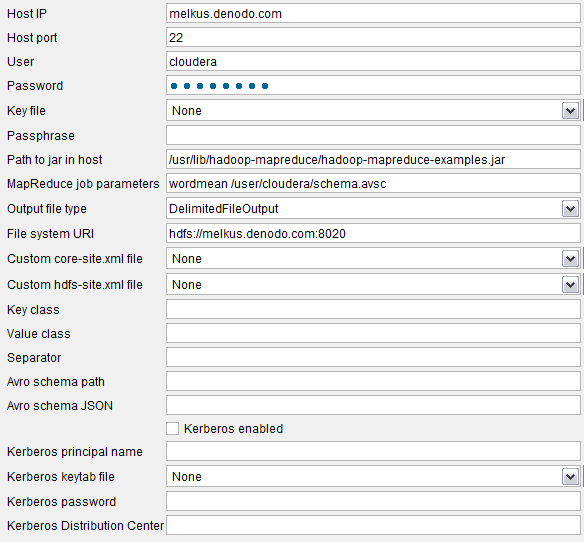Open the Key file dropdown
Image resolution: width=584 pixels, height=542 pixels.
(373, 111)
